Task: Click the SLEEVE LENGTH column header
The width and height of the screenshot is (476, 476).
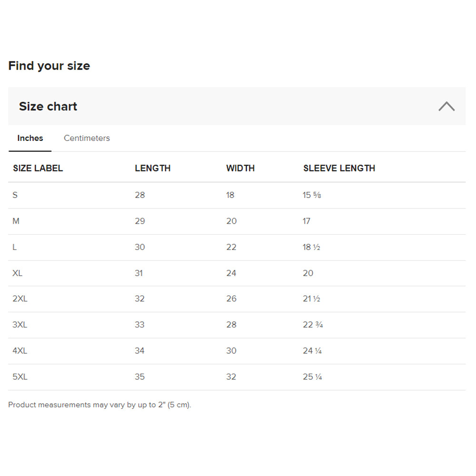Action: [x=339, y=168]
